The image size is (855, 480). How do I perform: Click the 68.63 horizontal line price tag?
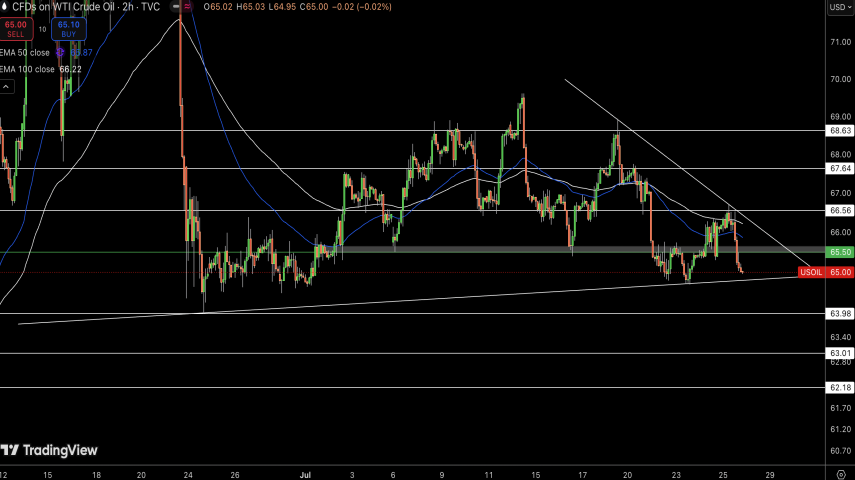(x=839, y=130)
